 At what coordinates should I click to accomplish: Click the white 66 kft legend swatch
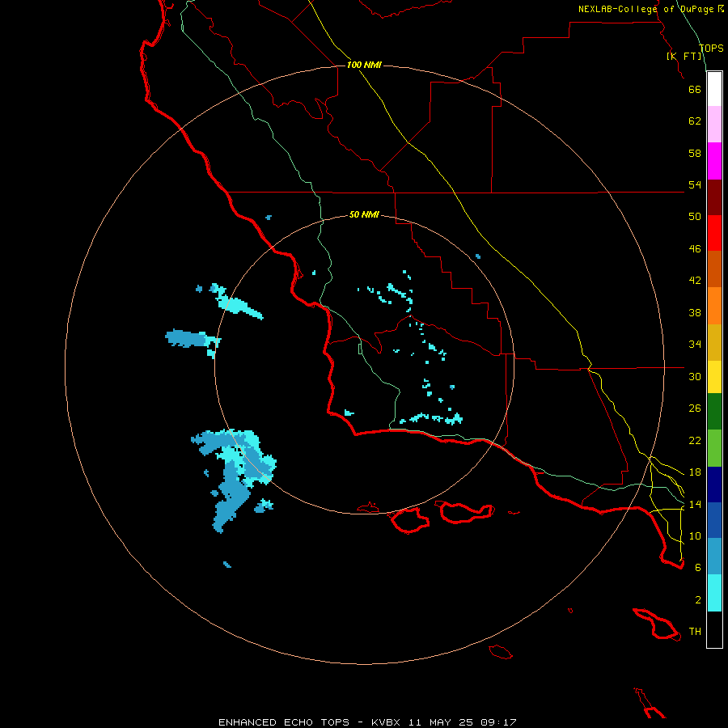tap(714, 89)
